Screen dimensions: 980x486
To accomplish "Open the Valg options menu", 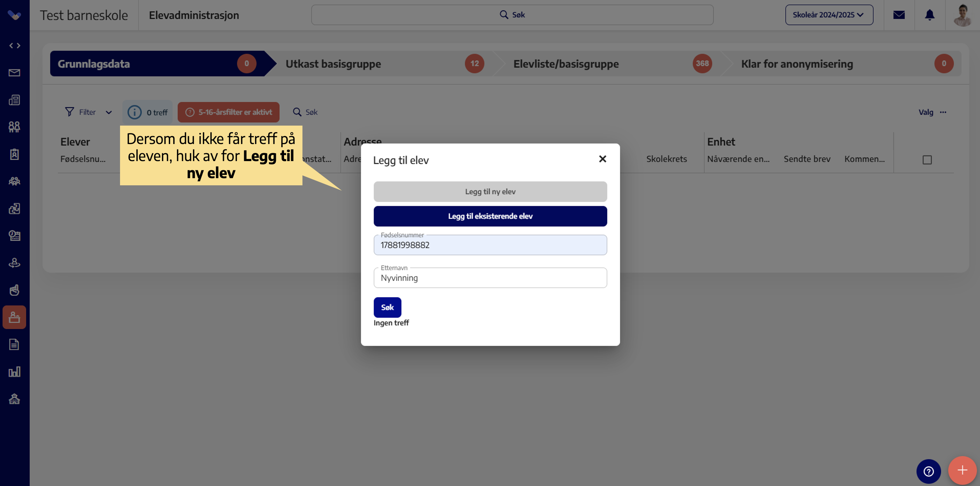I will (x=932, y=112).
